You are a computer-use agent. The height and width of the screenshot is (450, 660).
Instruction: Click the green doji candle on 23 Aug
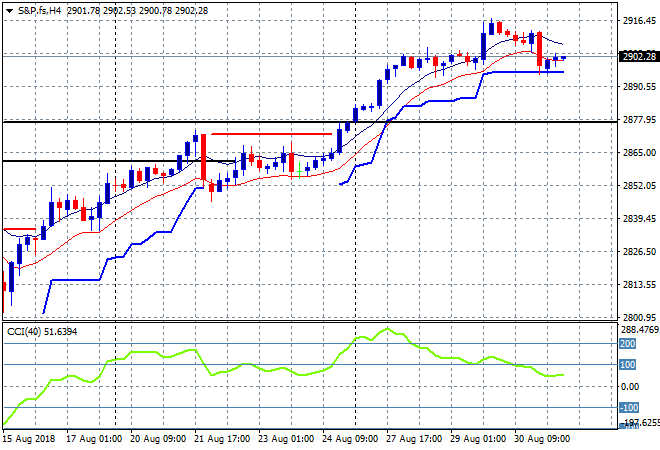point(299,171)
